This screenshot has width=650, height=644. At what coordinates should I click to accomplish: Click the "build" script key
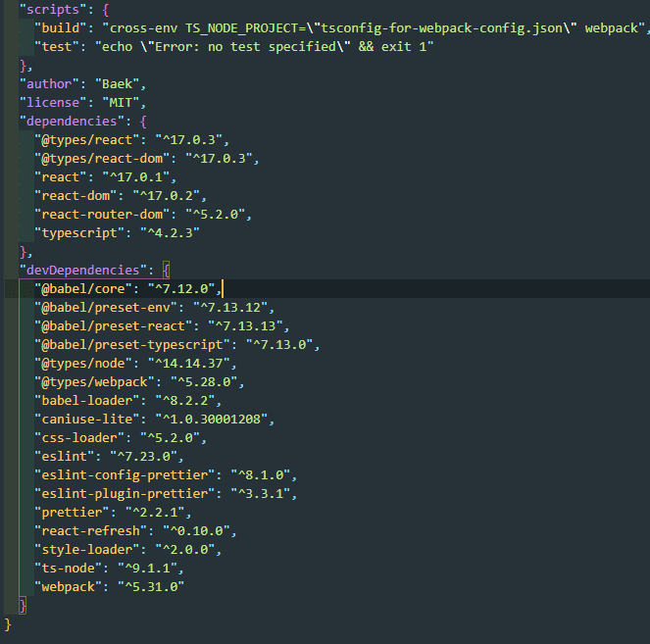(61, 27)
